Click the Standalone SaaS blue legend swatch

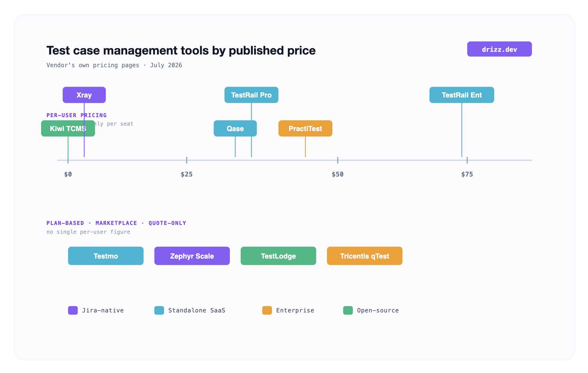159,310
